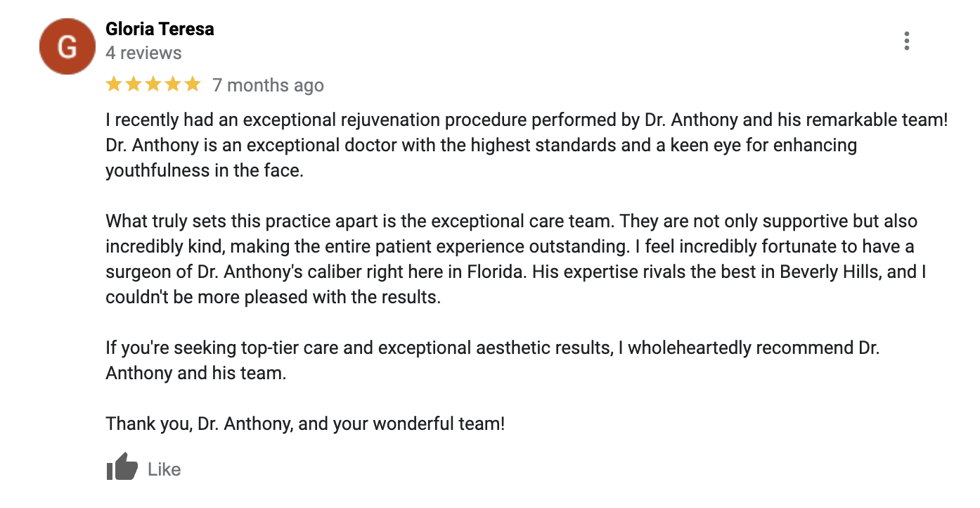Click the phrase 'Anthony and his team.'
Screen dimensions: 980x508
pyautogui.click(x=196, y=374)
